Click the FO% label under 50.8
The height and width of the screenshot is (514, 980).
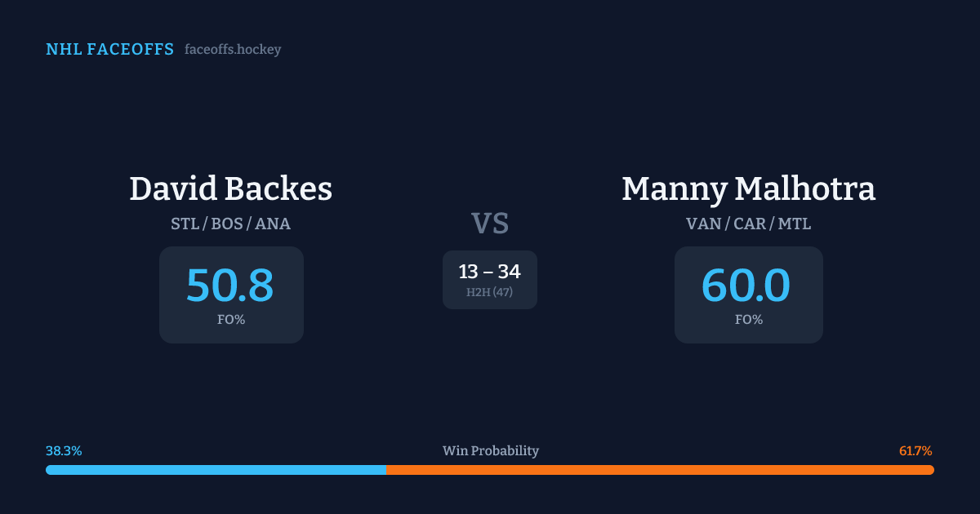[x=231, y=320]
